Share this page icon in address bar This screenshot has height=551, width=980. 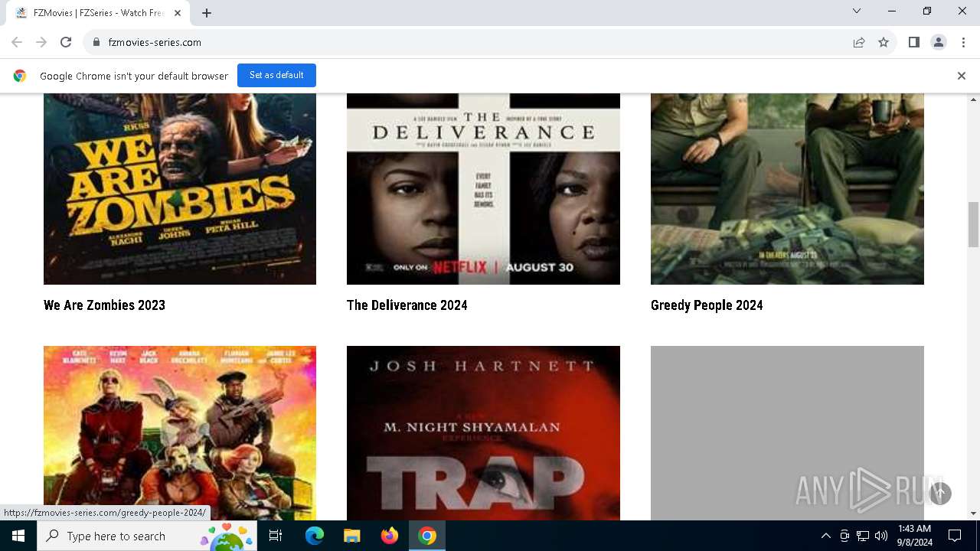tap(859, 42)
